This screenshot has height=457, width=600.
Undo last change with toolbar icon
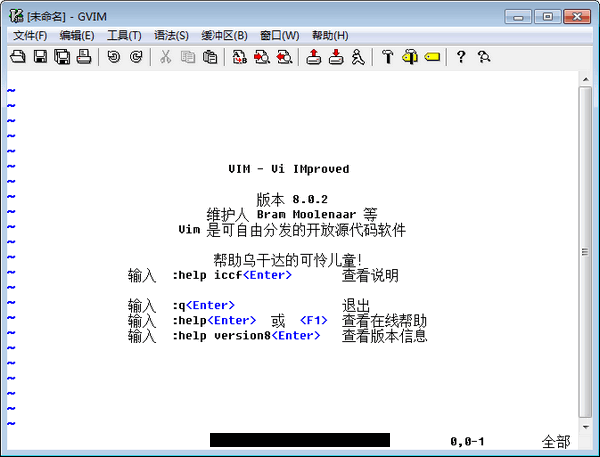114,57
